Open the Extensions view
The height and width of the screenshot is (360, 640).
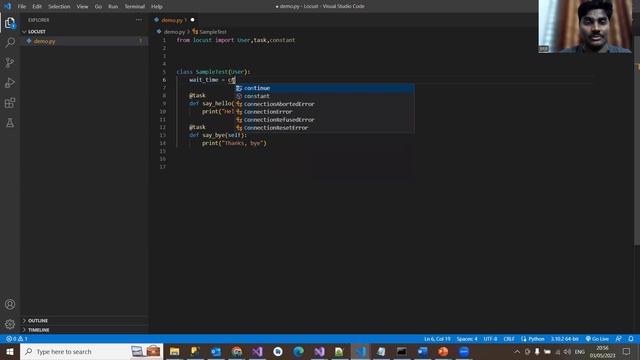(x=10, y=102)
